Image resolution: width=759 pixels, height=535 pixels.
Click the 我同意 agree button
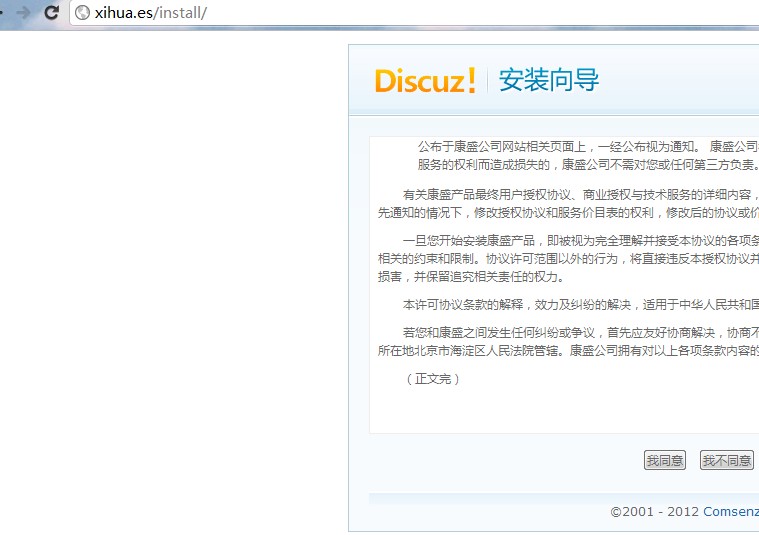tap(665, 460)
